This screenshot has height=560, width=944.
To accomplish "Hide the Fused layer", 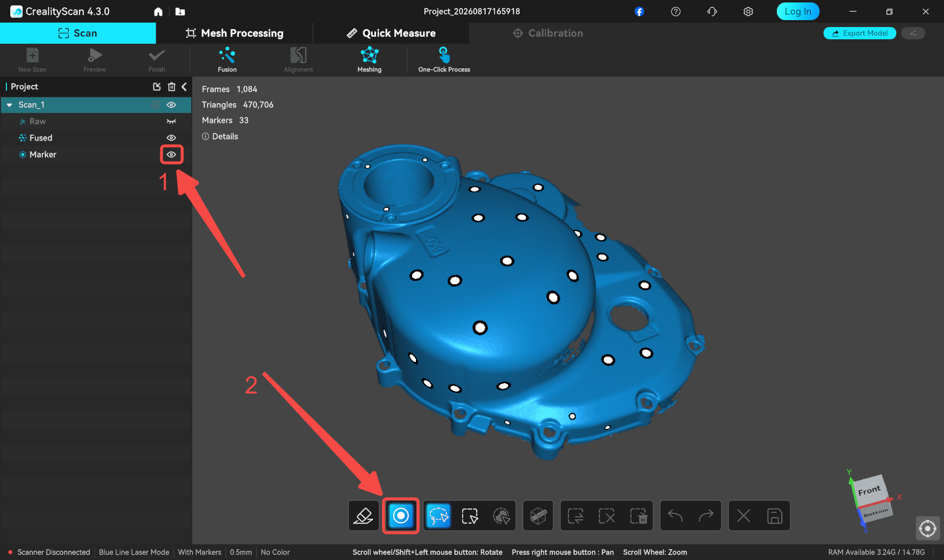I will [171, 138].
